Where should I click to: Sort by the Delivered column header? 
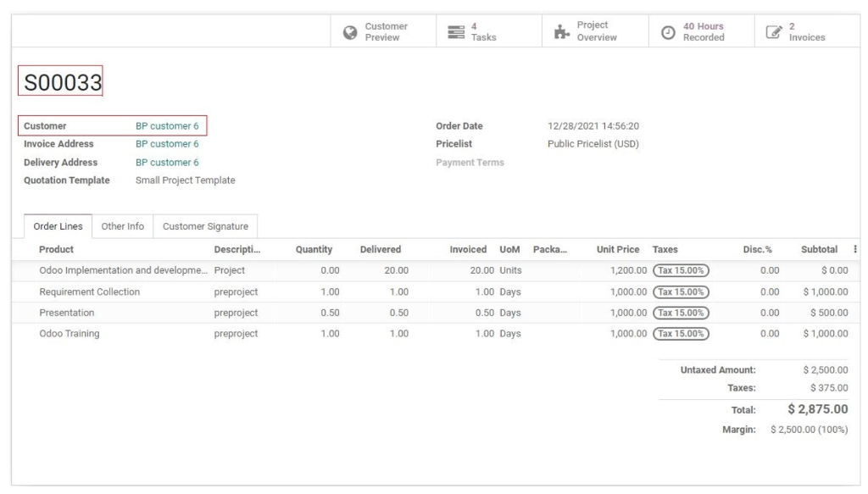(381, 249)
